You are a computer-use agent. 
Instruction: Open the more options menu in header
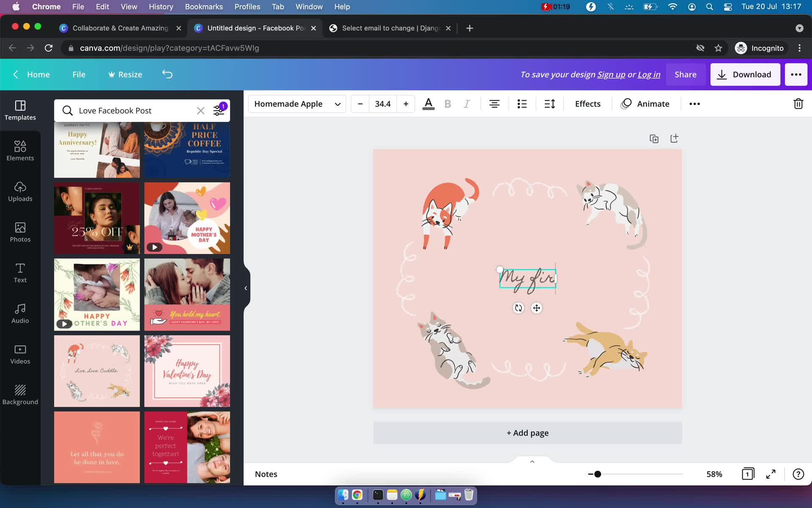(x=796, y=75)
